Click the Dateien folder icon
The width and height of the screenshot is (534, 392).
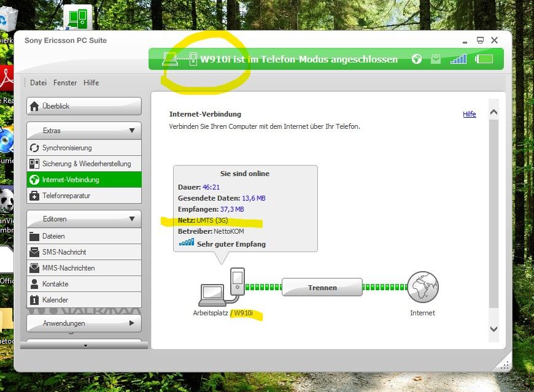[x=34, y=236]
